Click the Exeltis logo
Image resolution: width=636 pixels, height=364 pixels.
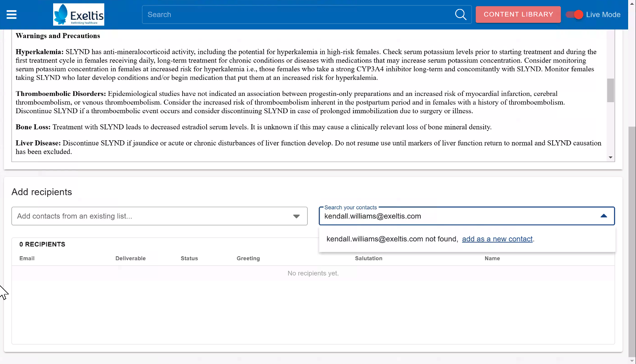click(79, 15)
